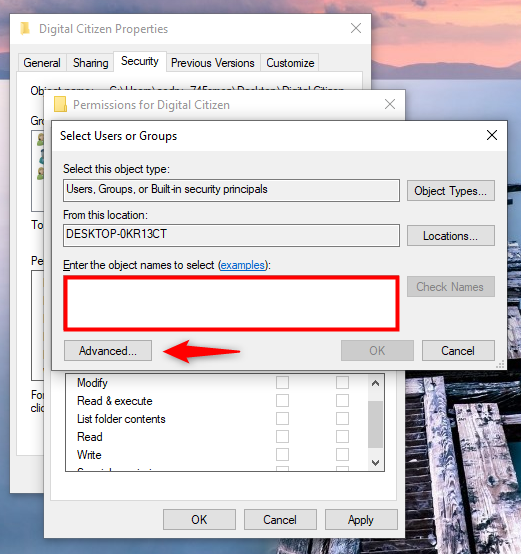Tick the Allow checkbox for Modify

tap(282, 383)
